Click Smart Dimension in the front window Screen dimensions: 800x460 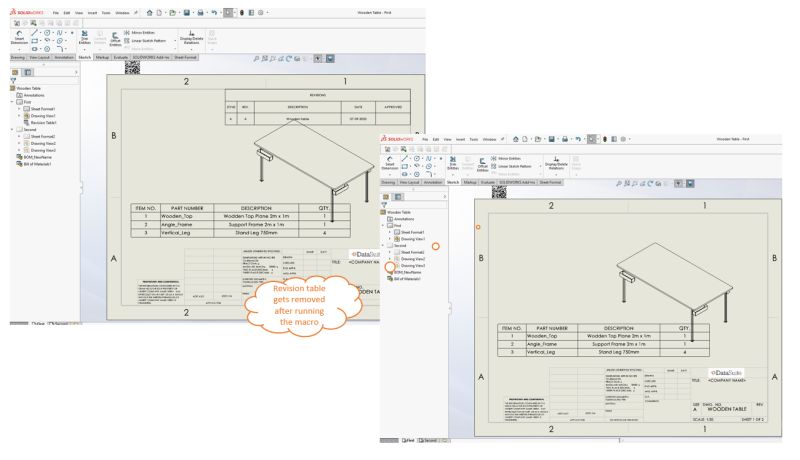pos(390,163)
